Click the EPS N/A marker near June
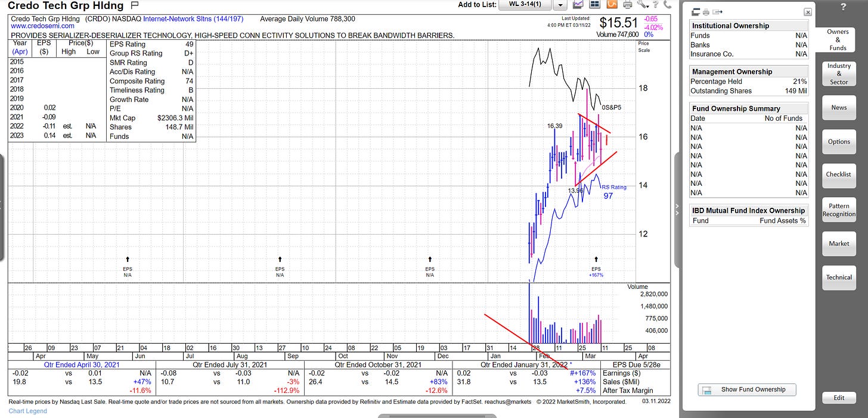This screenshot has height=418, width=868. click(x=128, y=267)
